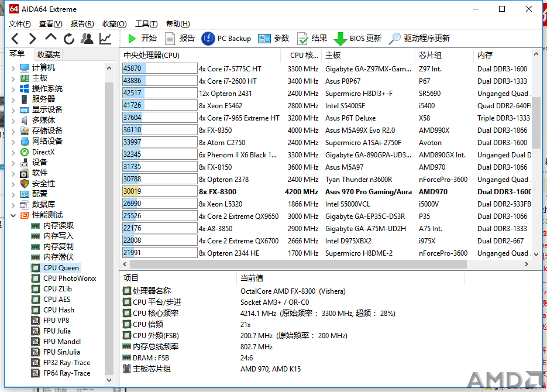Click the up-level arrow icon

50,37
